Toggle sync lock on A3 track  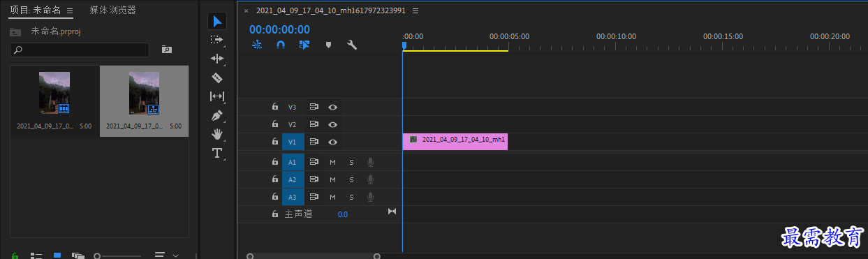pos(314,197)
